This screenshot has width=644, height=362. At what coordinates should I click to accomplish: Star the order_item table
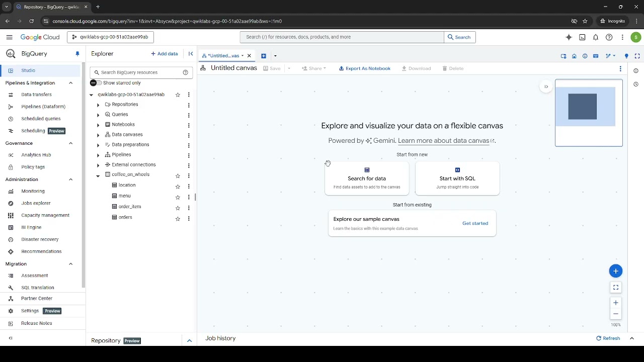pyautogui.click(x=178, y=208)
